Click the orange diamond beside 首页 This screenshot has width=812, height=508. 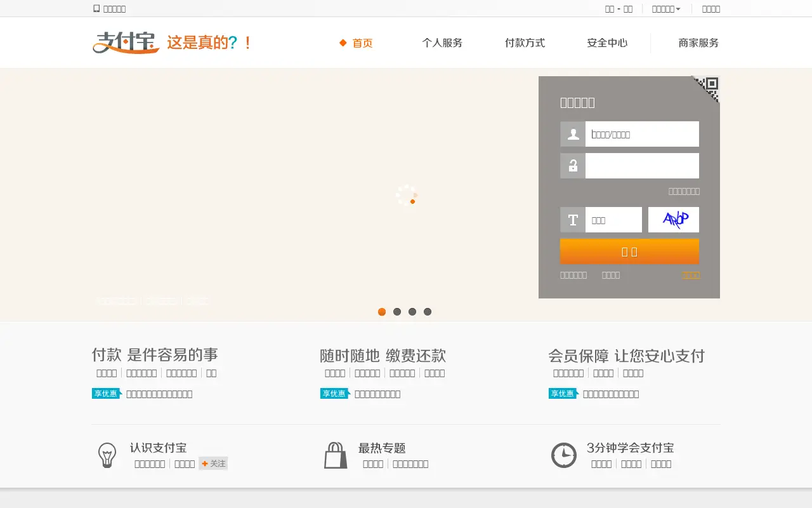click(x=343, y=43)
